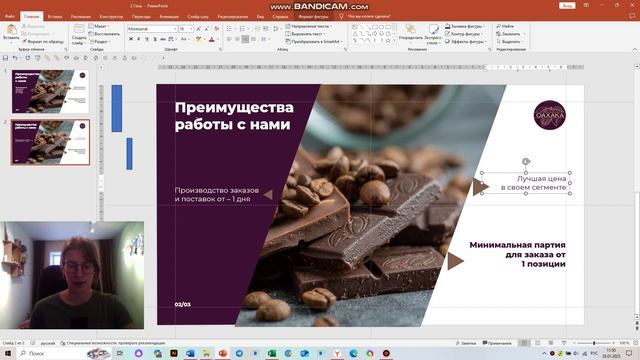The width and height of the screenshot is (640, 360).
Task: Click the text highlight color marker
Action: (198, 39)
